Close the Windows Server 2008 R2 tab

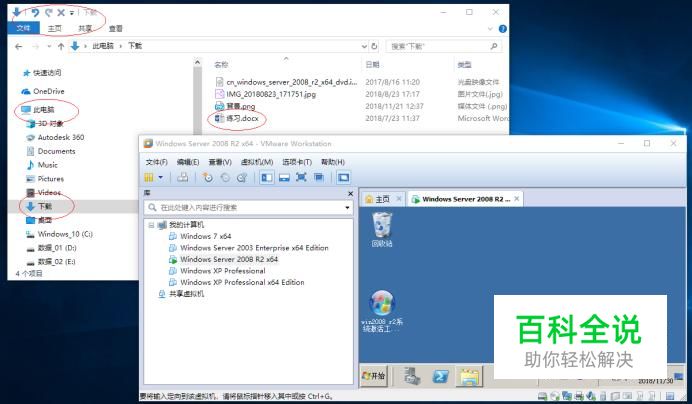click(x=516, y=199)
